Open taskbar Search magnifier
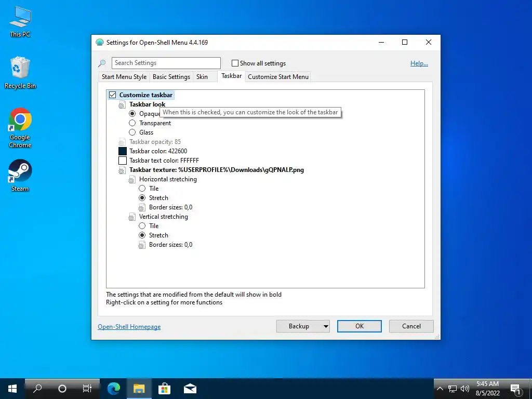 tap(37, 389)
